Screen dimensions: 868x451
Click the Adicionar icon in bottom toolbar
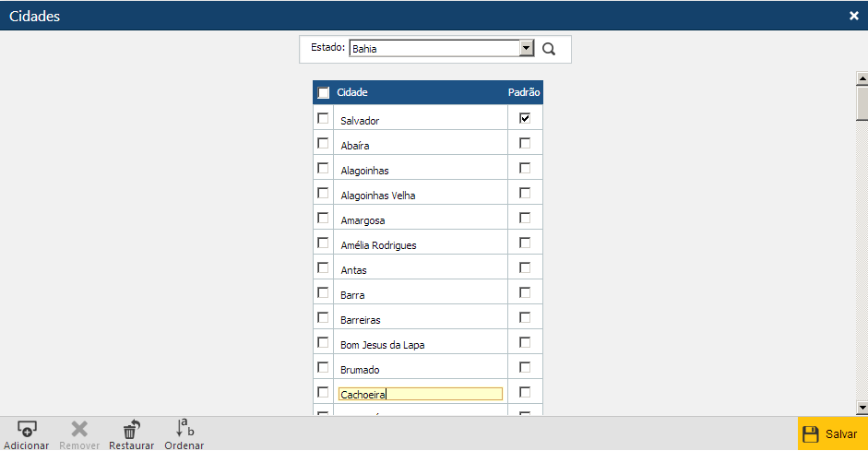[27, 429]
